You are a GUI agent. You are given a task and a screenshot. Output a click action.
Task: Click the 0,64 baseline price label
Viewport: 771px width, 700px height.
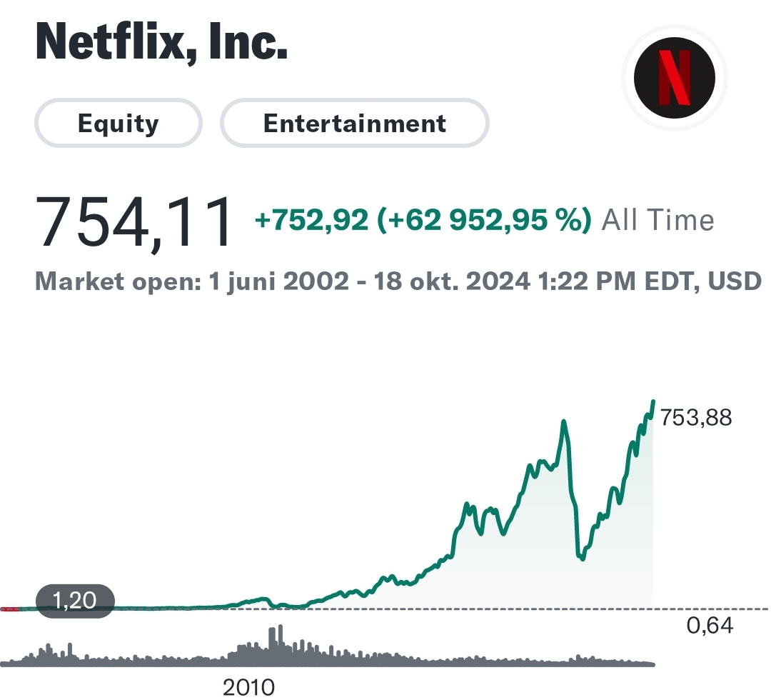click(710, 626)
